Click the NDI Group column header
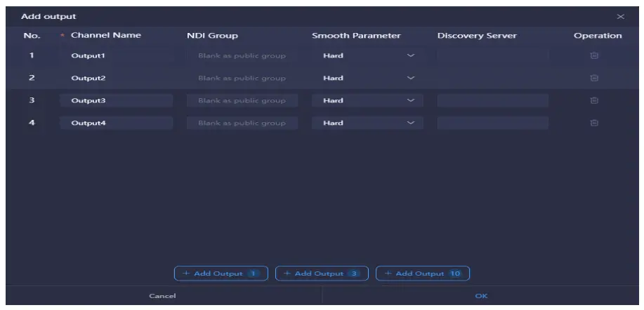Viewport: 644px width, 310px height. tap(212, 36)
